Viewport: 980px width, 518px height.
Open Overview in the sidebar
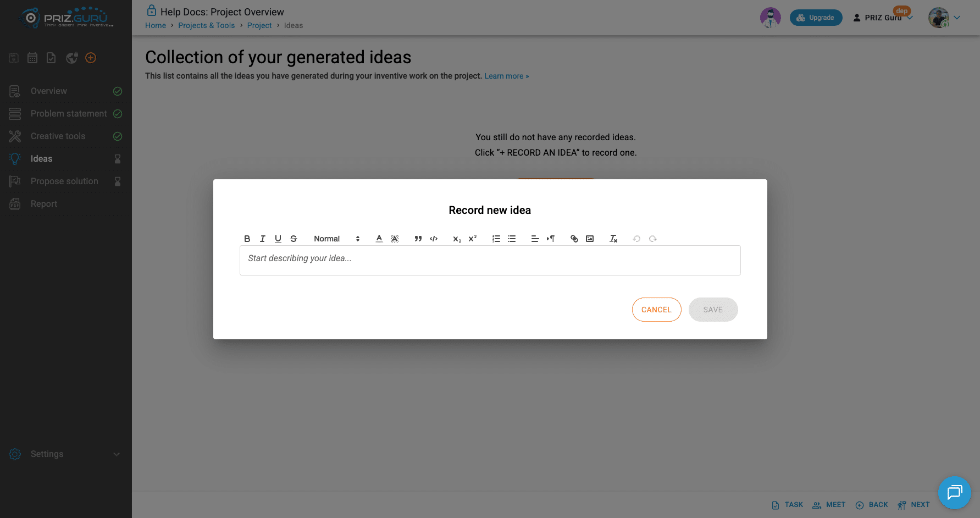tap(66, 91)
